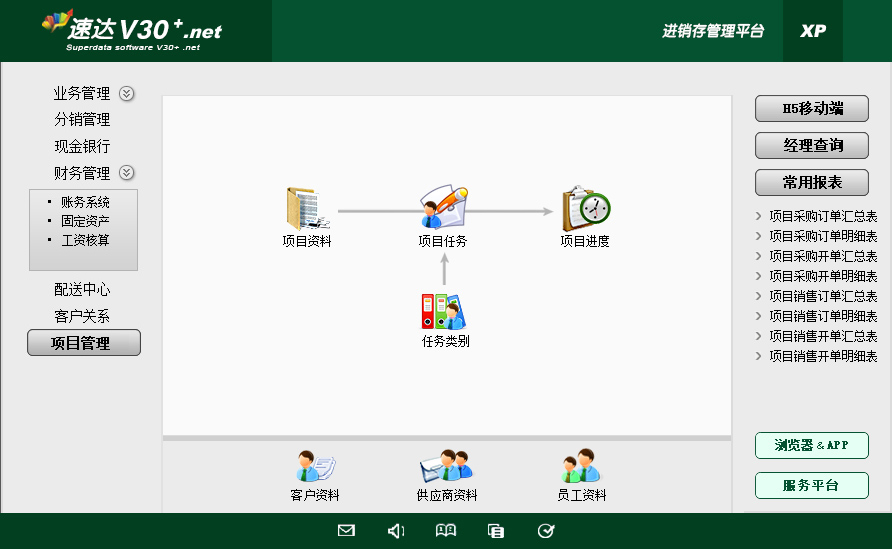
Task: Click the open book icon in bottom bar
Action: (x=446, y=531)
